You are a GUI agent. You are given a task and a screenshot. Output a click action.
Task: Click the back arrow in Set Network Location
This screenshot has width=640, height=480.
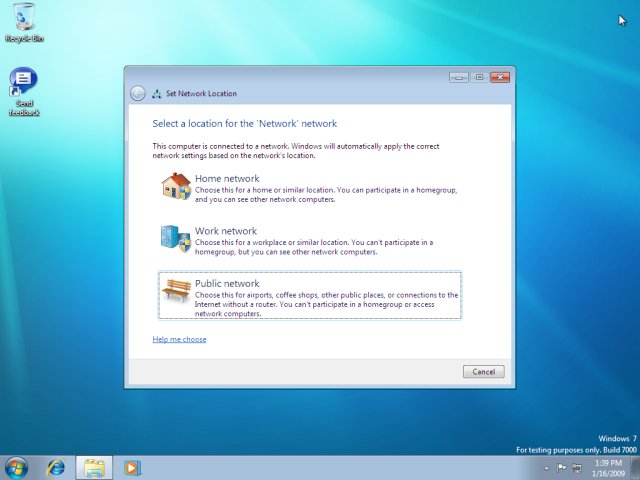click(x=138, y=93)
